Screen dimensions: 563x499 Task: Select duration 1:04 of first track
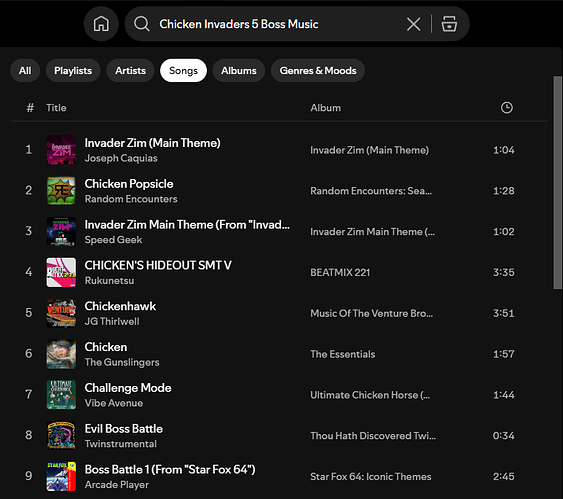click(x=504, y=150)
